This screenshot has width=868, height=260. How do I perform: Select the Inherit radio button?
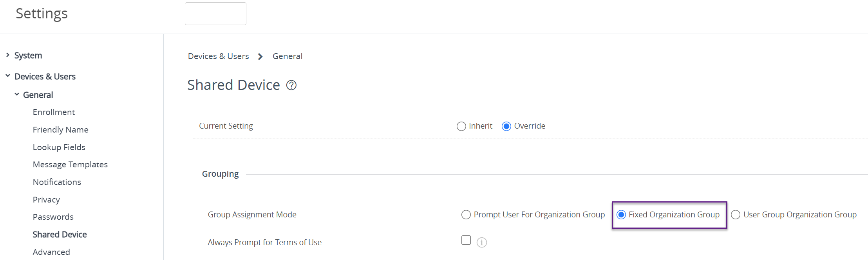click(x=461, y=126)
